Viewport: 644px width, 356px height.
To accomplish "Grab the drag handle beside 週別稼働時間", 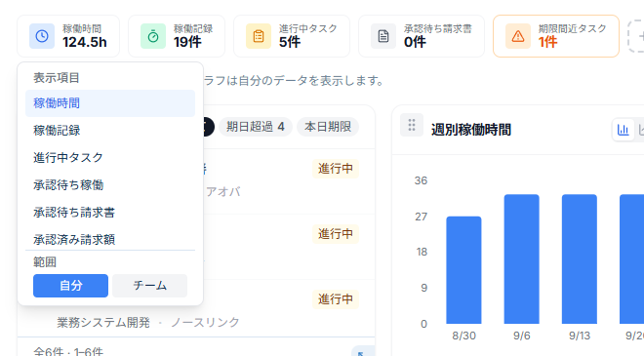I will [x=412, y=125].
